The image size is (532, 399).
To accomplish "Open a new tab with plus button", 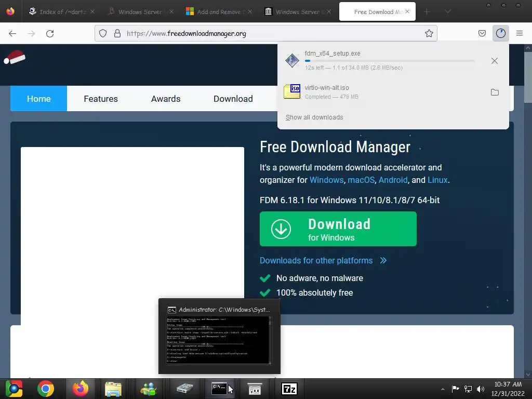I will (x=427, y=12).
